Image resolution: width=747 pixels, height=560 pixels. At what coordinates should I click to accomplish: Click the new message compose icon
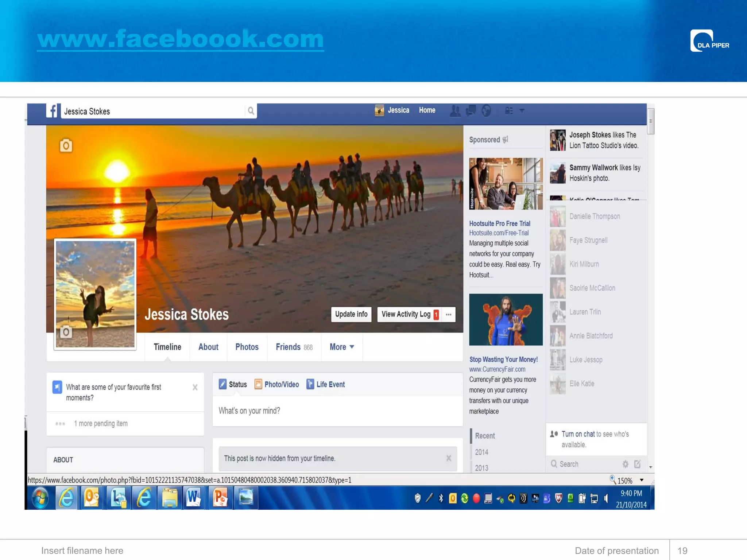[x=637, y=464]
